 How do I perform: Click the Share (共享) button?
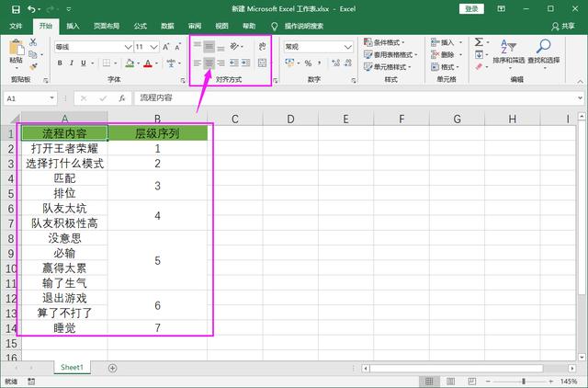coord(563,26)
